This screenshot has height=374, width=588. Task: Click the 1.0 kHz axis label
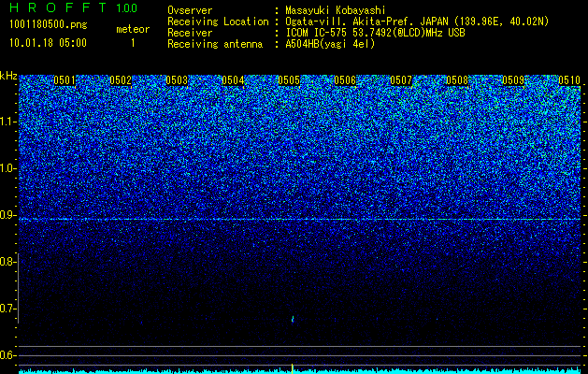tap(8, 169)
